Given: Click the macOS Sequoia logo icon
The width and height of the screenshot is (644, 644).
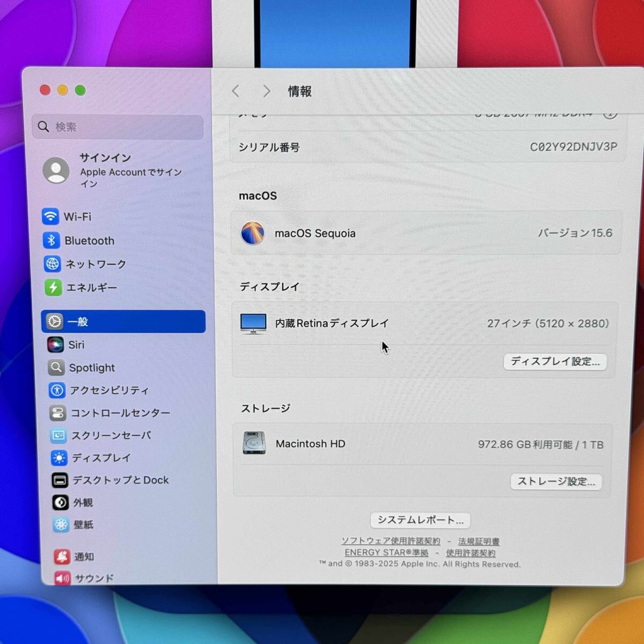Looking at the screenshot, I should coord(253,233).
